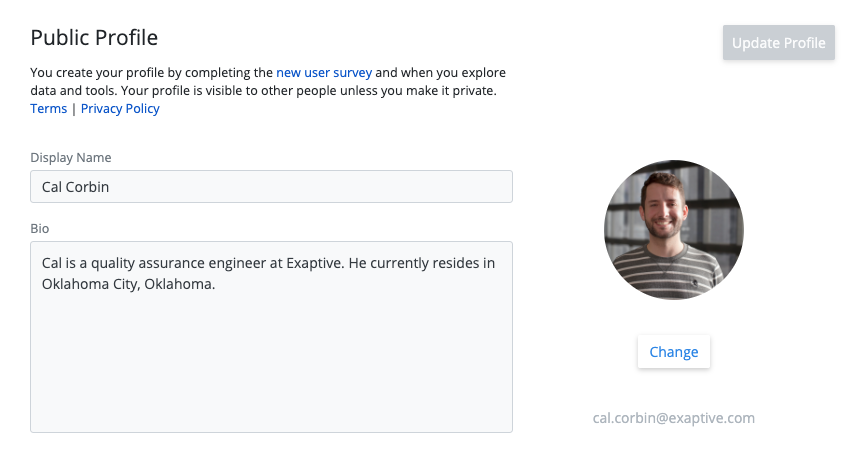Open the Privacy Policy link
The width and height of the screenshot is (846, 465).
tap(120, 109)
